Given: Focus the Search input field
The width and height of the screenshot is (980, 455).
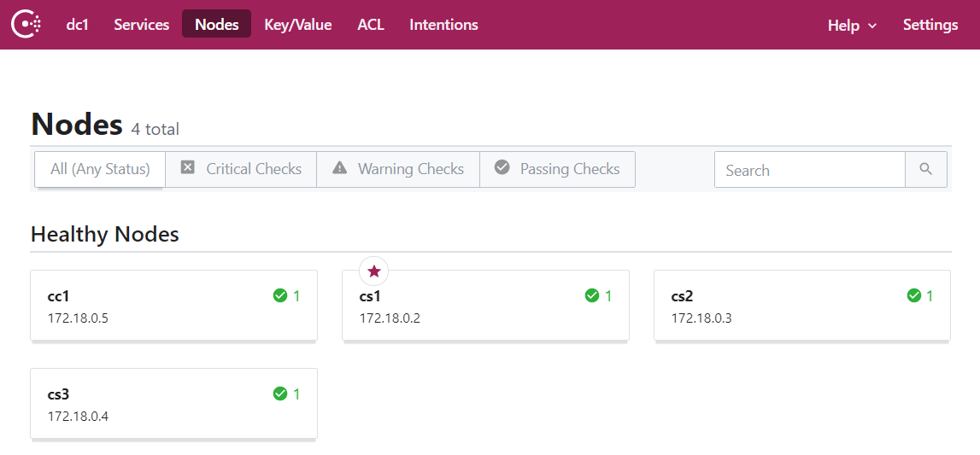Looking at the screenshot, I should (x=809, y=170).
